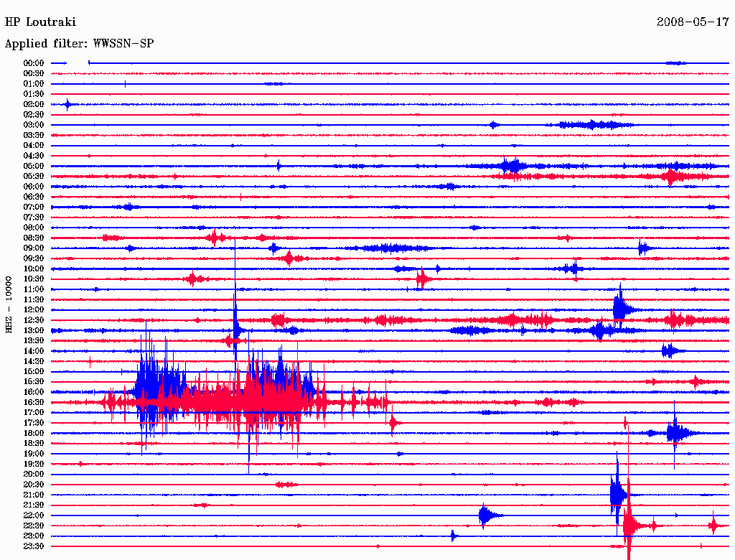Select the 21:00 time label
Viewport: 735px width, 560px height.
[34, 495]
